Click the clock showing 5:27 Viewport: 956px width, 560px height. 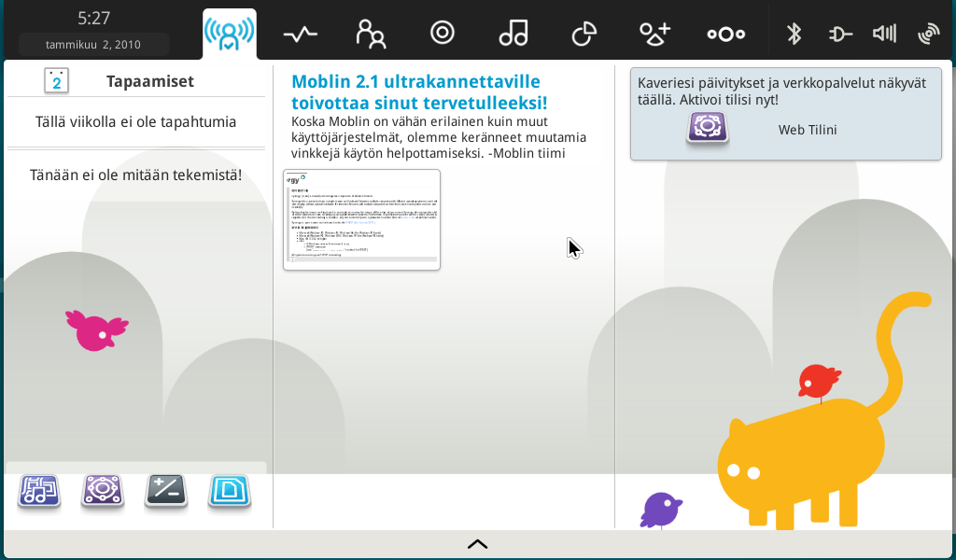click(x=94, y=19)
